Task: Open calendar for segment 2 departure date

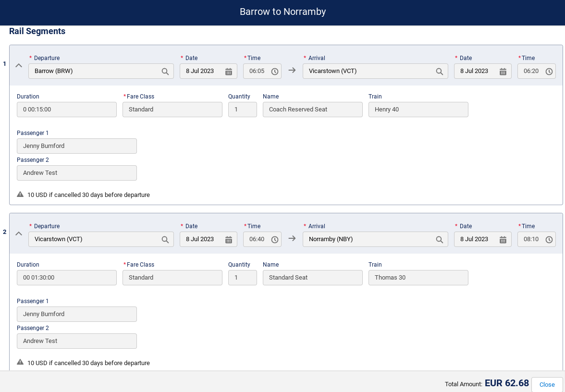Action: click(229, 239)
